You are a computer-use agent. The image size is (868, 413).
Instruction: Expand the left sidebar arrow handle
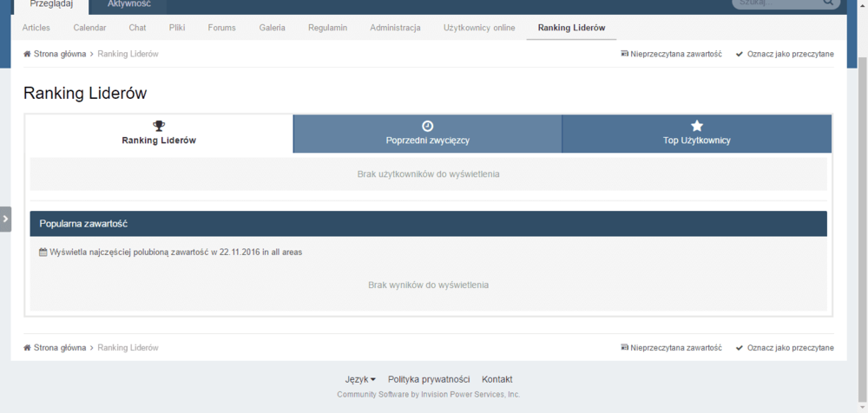coord(5,219)
